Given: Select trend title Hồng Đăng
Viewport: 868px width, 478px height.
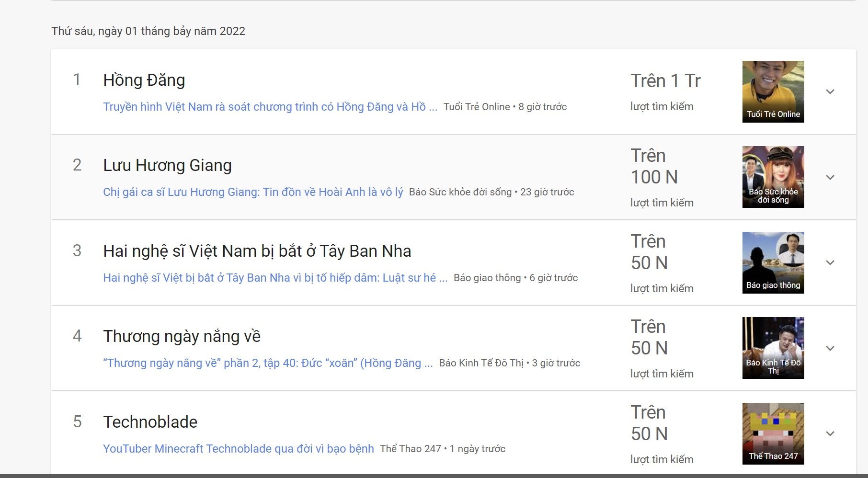Looking at the screenshot, I should [x=144, y=80].
